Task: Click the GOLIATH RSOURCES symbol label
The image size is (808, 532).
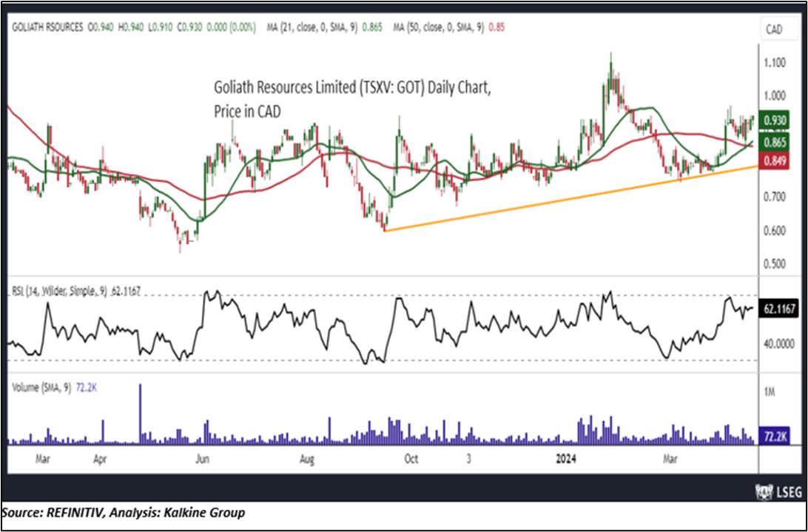Action: coord(47,28)
